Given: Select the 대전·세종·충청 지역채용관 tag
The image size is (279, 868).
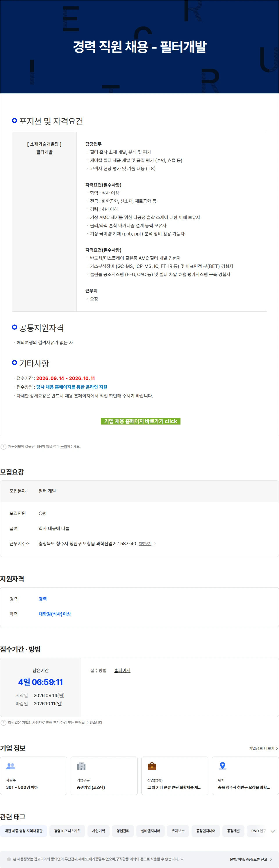Looking at the screenshot, I should point(24,830).
